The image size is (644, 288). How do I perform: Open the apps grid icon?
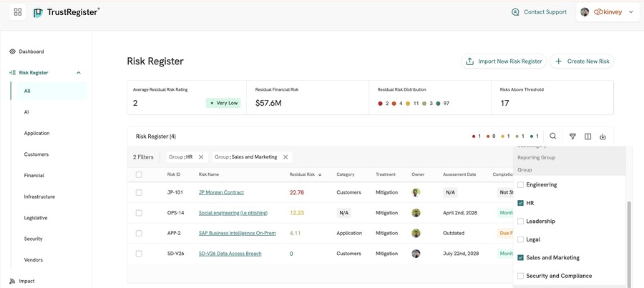pyautogui.click(x=18, y=12)
